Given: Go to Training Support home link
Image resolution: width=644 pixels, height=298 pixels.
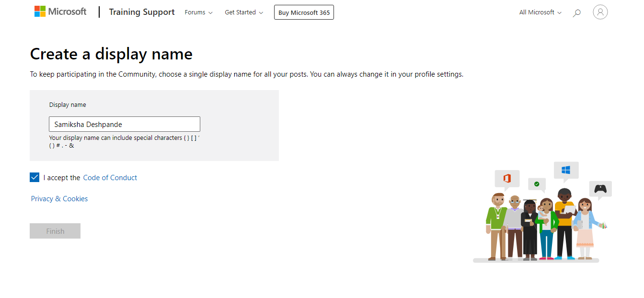Looking at the screenshot, I should tap(142, 12).
